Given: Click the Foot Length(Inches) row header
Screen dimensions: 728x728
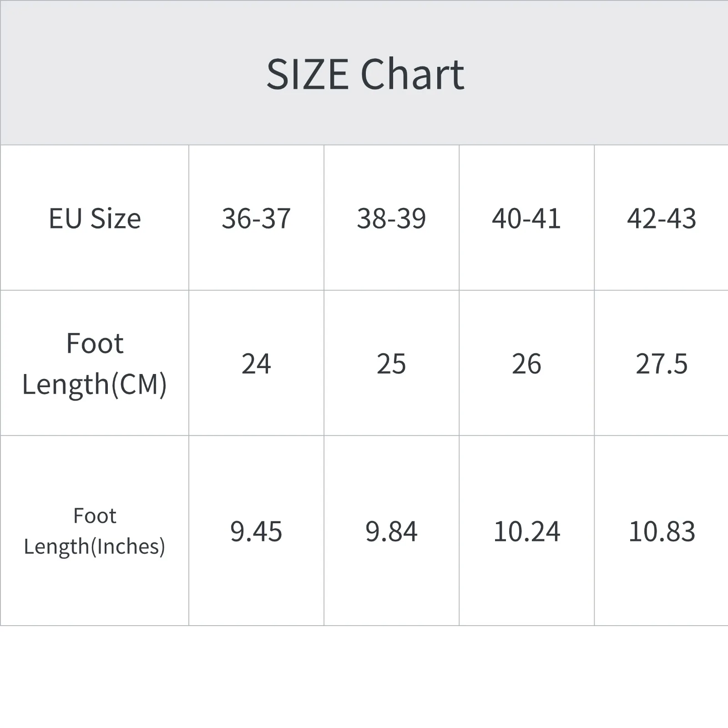Looking at the screenshot, I should pos(95,531).
